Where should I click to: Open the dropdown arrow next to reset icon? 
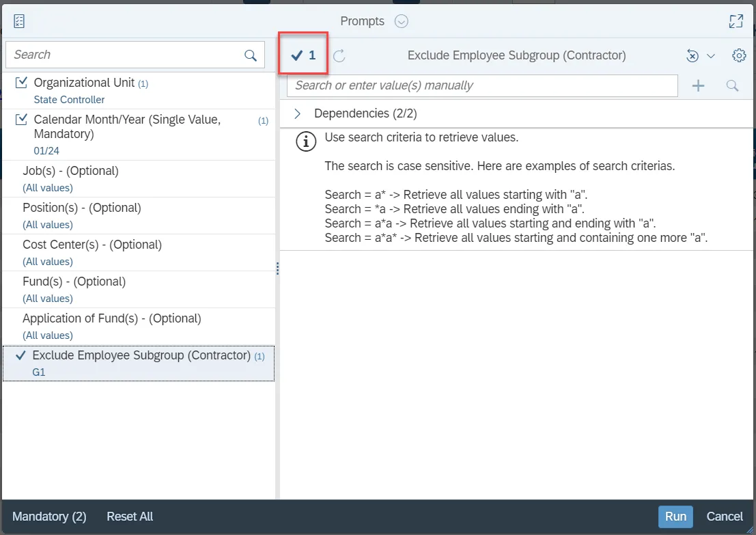click(x=711, y=56)
